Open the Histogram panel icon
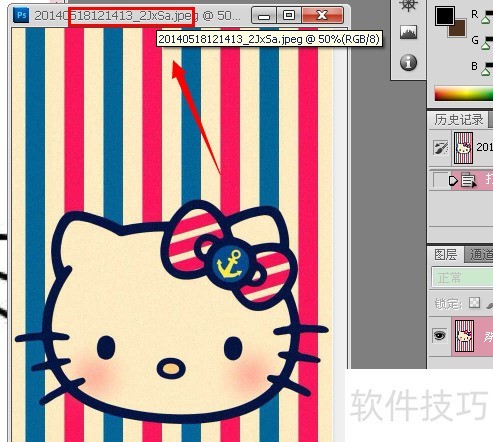493x442 pixels. click(x=408, y=32)
